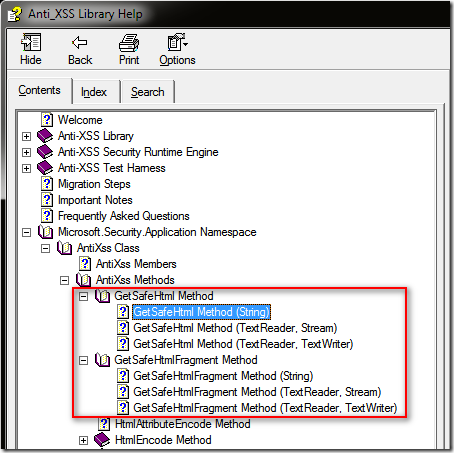454x453 pixels.
Task: Click the HtmlAttributeEncode Method page icon
Action: pyautogui.click(x=104, y=424)
